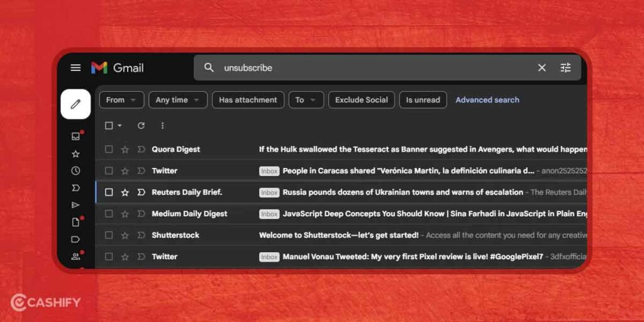Click Inbox label on Reuters email

269,192
